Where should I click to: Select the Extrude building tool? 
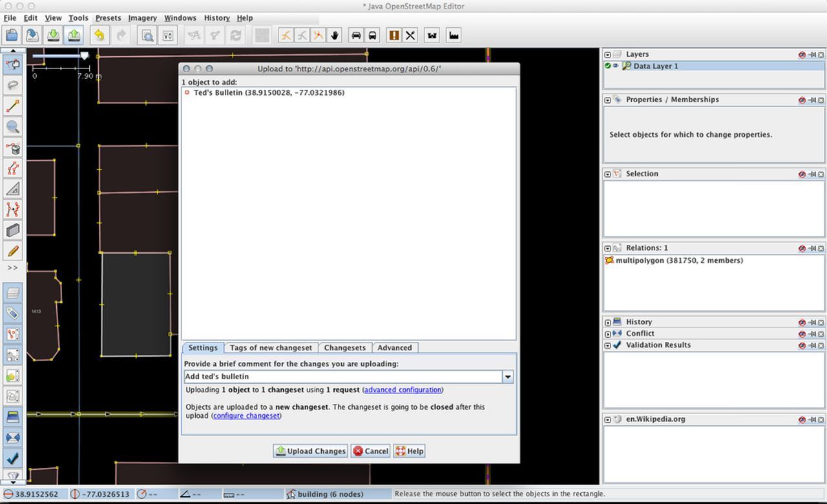(x=13, y=230)
